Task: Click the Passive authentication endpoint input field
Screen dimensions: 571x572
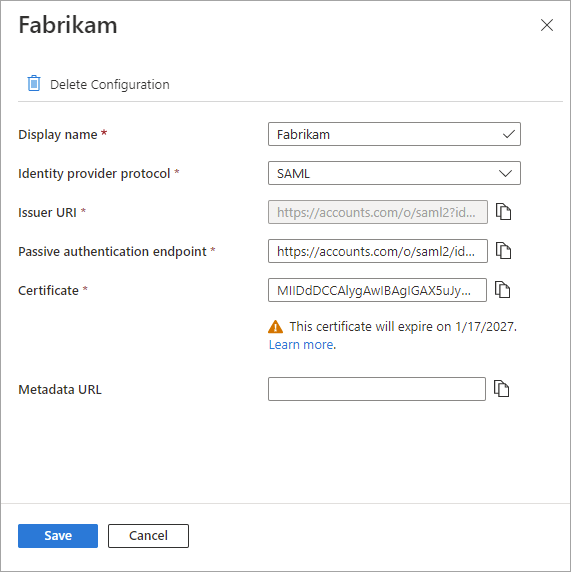Action: [378, 251]
